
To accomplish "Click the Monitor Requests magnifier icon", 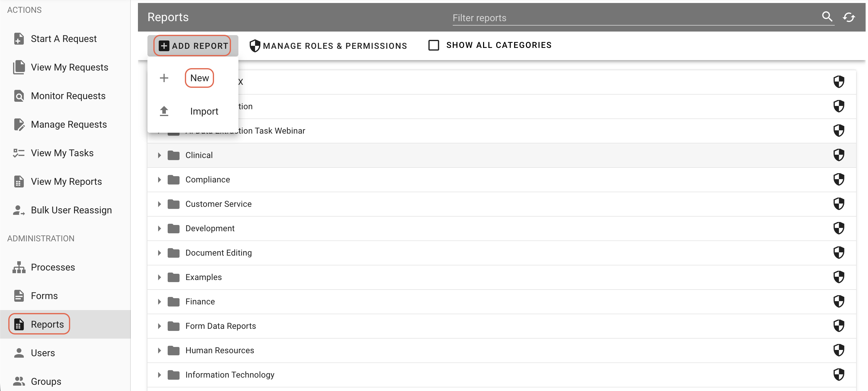I will pyautogui.click(x=18, y=96).
